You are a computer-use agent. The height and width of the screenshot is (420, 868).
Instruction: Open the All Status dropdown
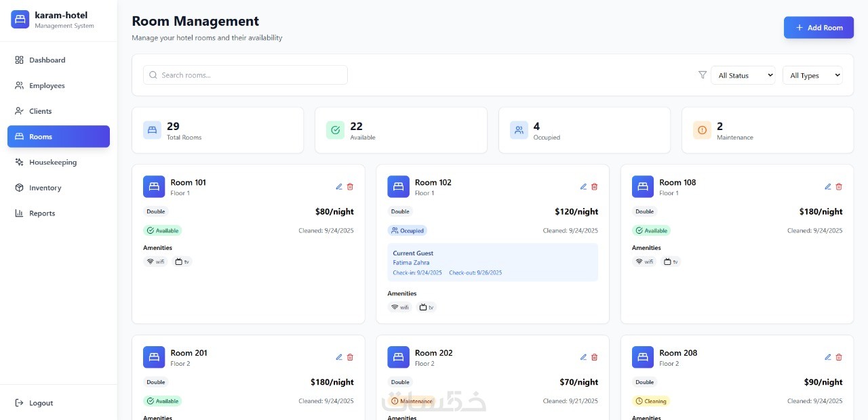point(743,75)
